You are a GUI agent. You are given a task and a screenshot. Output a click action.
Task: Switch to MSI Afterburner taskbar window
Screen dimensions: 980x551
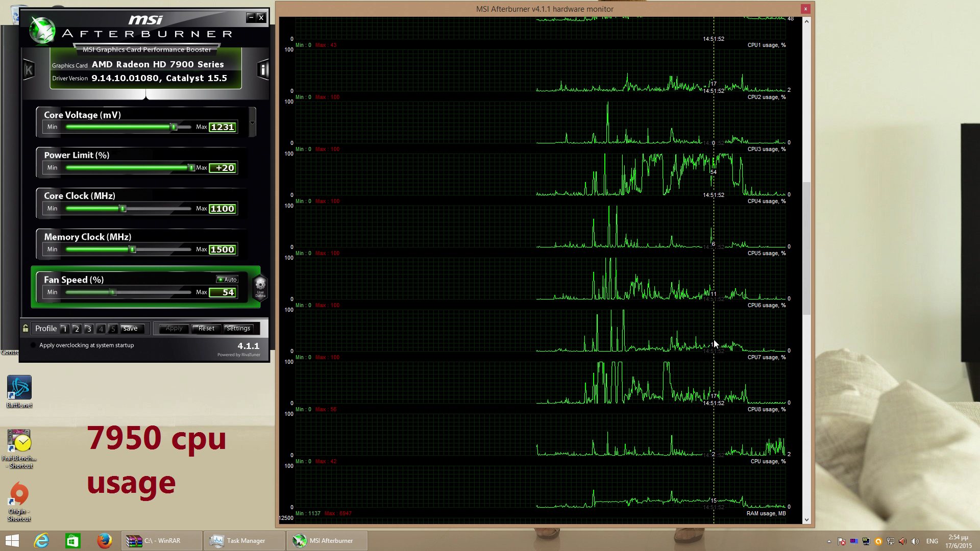(327, 541)
